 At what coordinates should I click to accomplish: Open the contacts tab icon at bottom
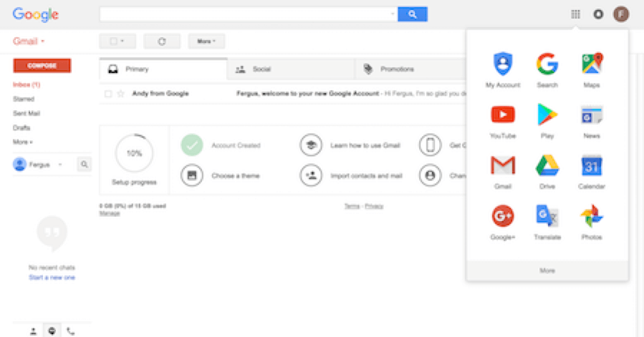[33, 331]
